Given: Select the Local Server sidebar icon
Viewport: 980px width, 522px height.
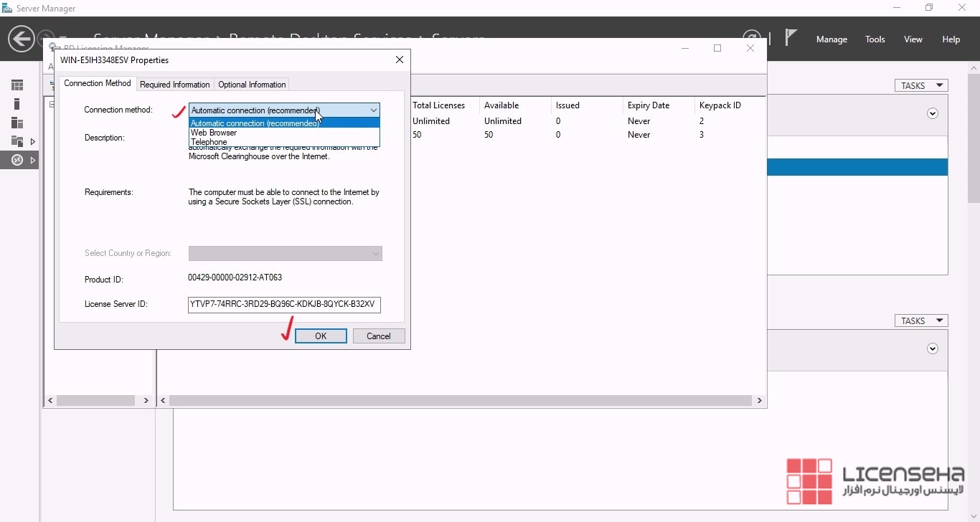Looking at the screenshot, I should [17, 104].
